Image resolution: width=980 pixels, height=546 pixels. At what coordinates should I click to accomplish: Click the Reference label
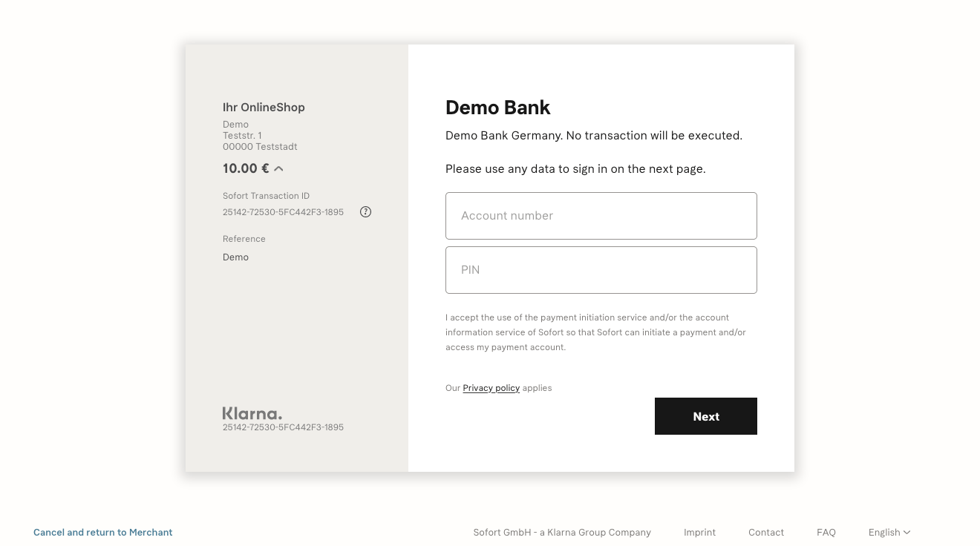coord(244,239)
